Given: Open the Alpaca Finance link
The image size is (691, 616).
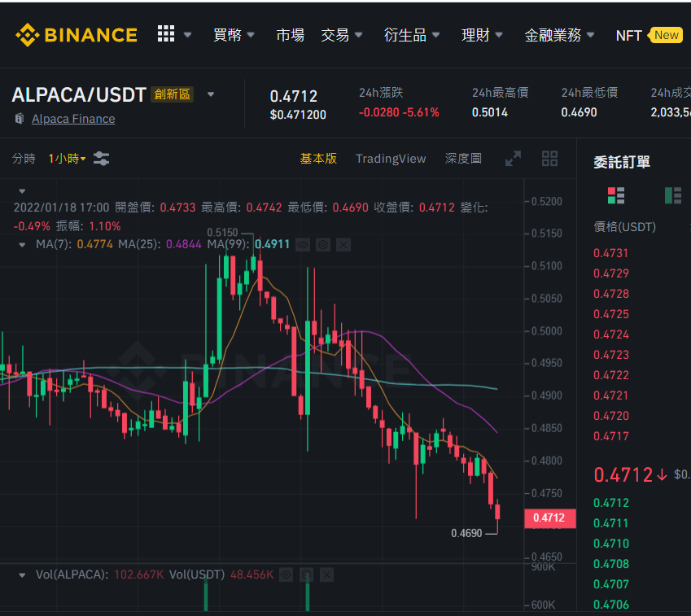Looking at the screenshot, I should (x=73, y=119).
